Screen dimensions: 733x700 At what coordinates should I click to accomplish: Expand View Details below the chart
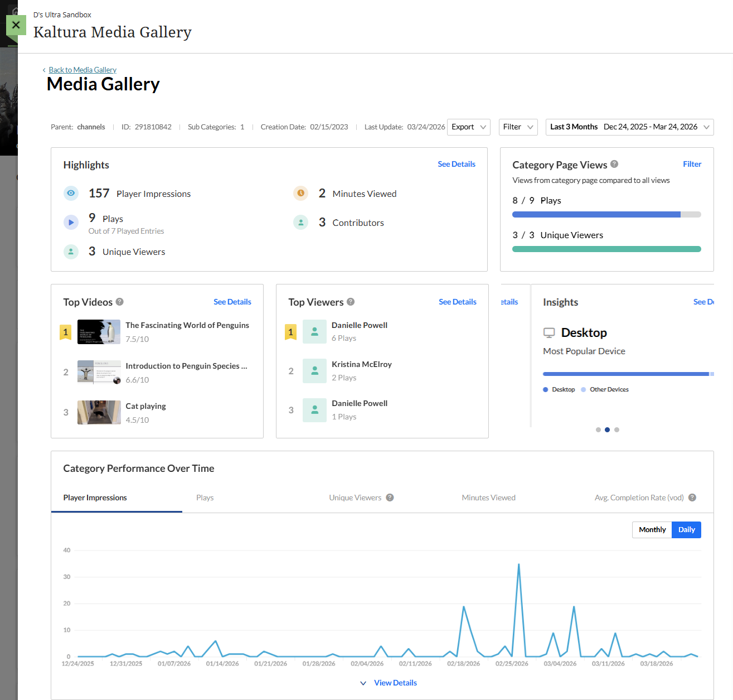(389, 683)
